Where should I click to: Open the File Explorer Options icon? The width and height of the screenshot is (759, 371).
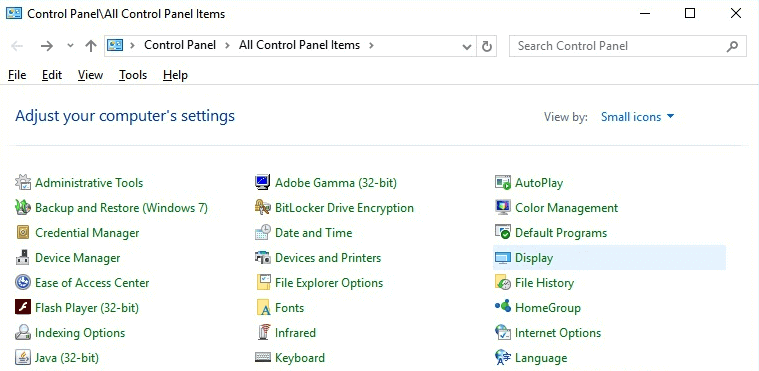click(x=263, y=283)
